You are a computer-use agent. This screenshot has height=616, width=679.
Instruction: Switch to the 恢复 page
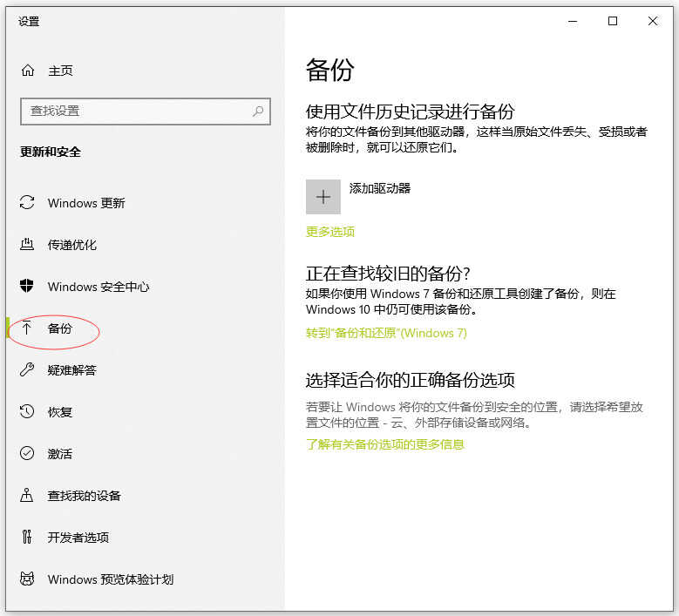[60, 411]
